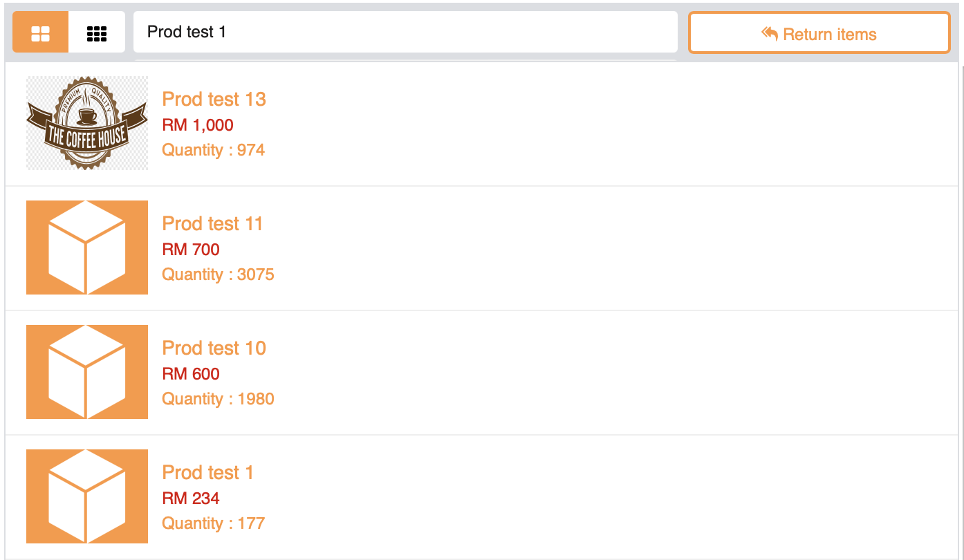Select The Coffee House product image
Screen dimensions: 964x560
(87, 123)
